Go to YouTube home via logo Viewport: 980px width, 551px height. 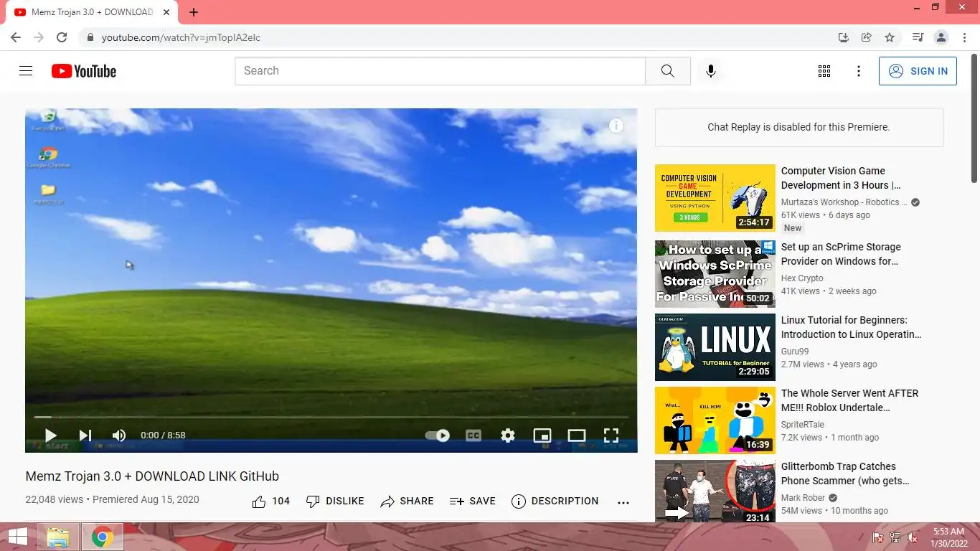pos(84,71)
